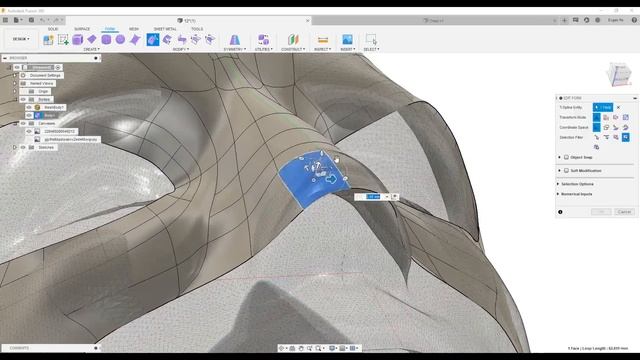The height and width of the screenshot is (360, 640).
Task: Click the highlighted Selection Filter icon
Action: tap(626, 138)
